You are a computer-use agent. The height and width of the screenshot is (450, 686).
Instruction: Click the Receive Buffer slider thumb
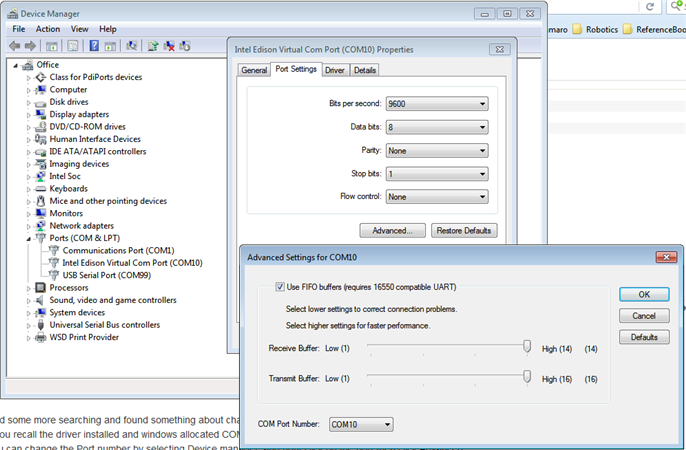(x=527, y=346)
